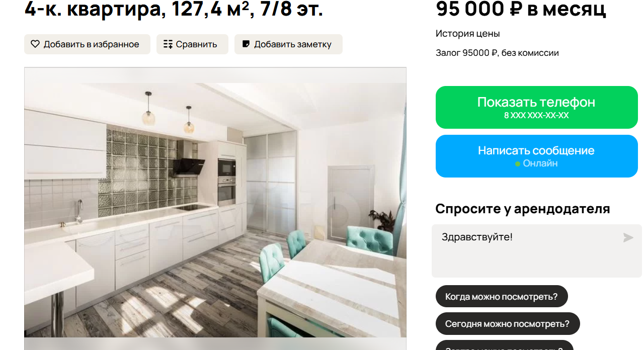Screen dimensions: 644x350
Task: Click the blue Написать сообщение button
Action: 537,156
